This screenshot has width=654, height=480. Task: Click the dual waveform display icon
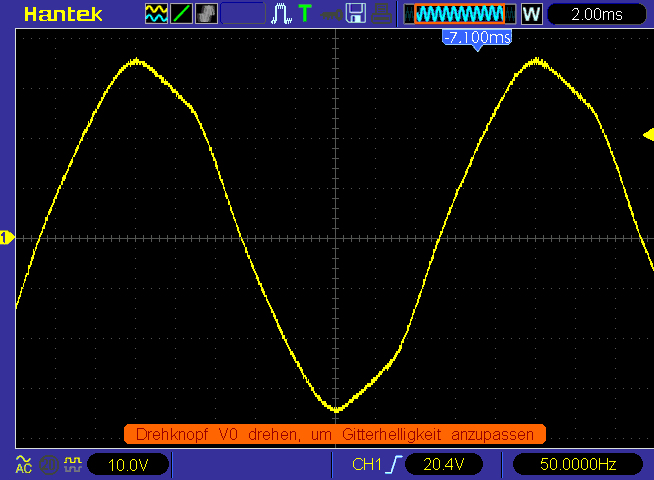156,14
